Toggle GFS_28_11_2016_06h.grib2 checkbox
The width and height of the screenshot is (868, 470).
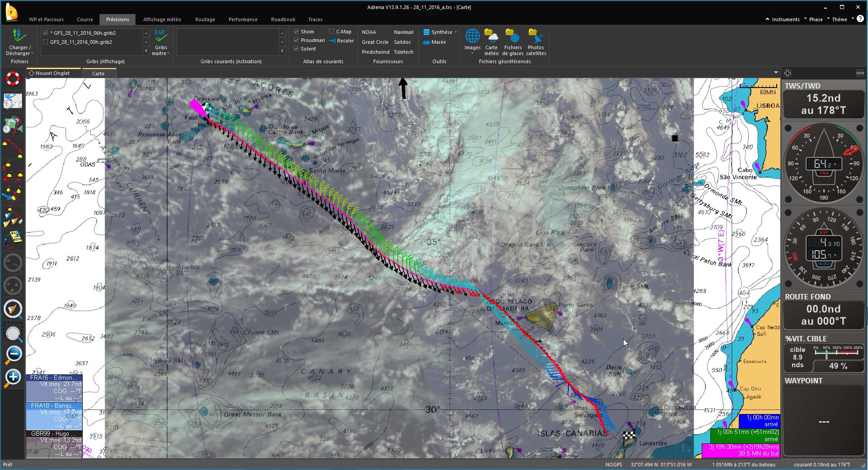[45, 33]
